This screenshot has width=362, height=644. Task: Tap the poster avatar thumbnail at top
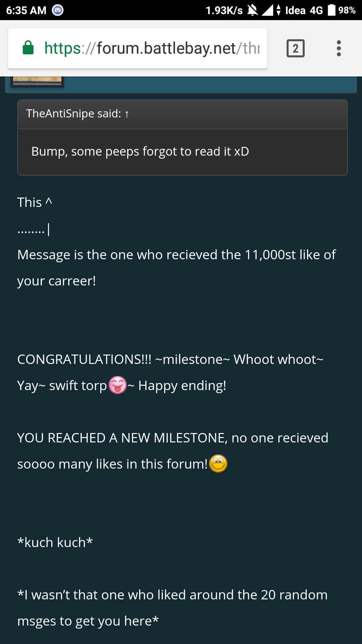click(x=37, y=81)
